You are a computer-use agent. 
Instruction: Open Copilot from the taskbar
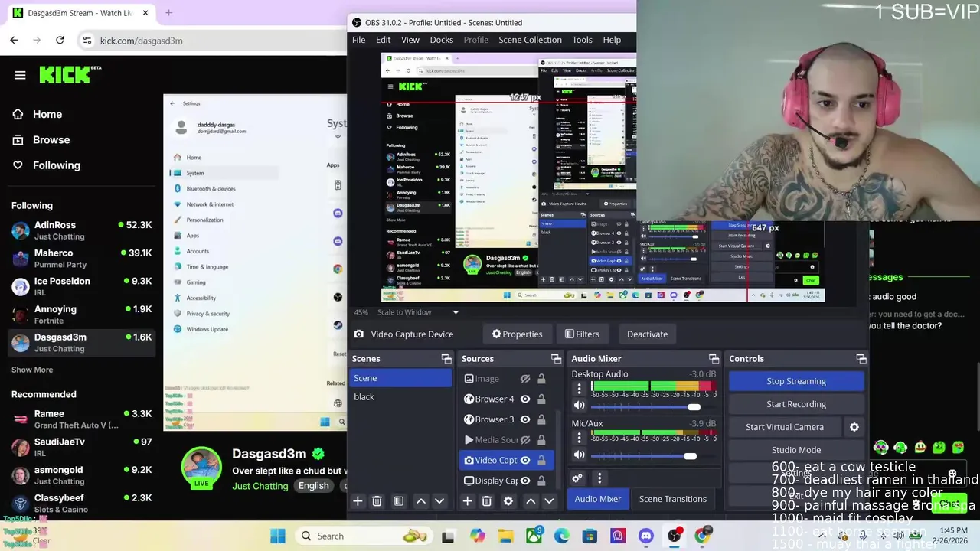coord(478,536)
